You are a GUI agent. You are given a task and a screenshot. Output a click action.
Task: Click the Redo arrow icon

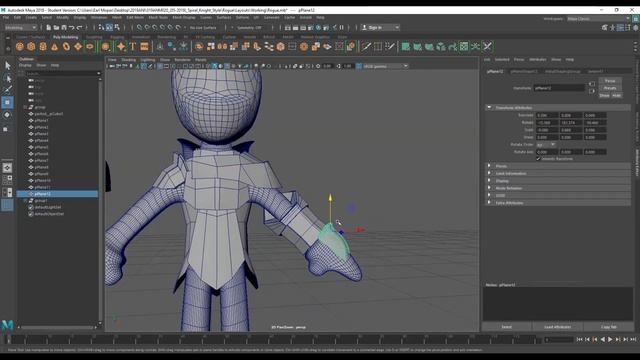point(79,27)
